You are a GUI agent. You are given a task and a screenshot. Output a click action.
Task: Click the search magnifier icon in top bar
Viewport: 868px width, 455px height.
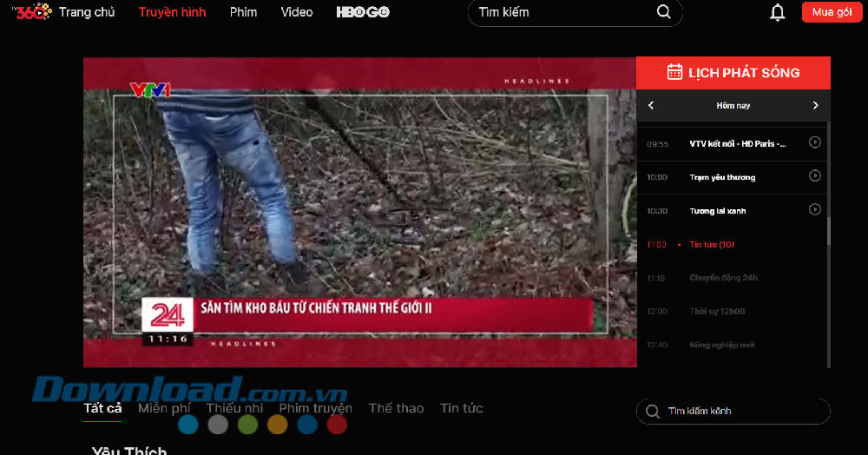click(x=663, y=11)
